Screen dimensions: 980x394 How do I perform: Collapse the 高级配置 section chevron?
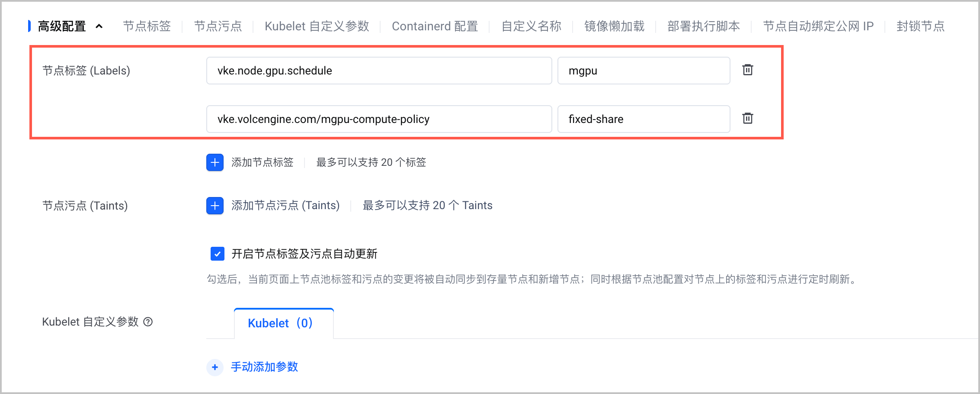click(x=99, y=26)
